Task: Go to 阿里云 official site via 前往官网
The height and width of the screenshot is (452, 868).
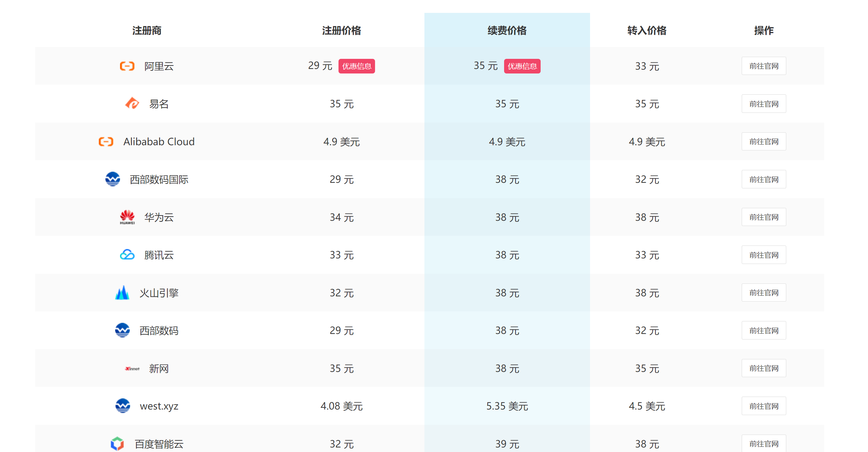Action: [764, 66]
